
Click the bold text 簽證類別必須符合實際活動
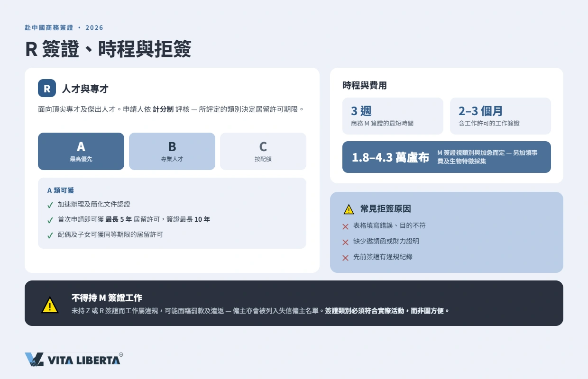365,311
